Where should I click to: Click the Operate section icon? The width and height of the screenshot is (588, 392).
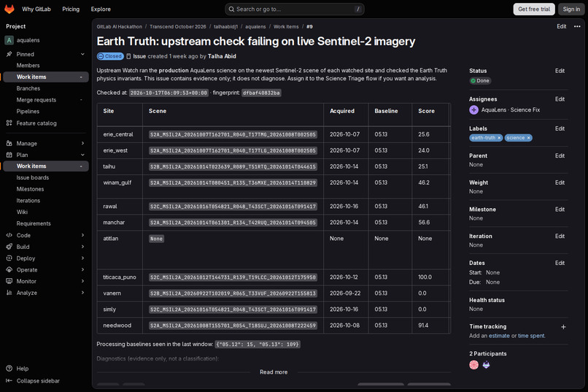[9, 269]
